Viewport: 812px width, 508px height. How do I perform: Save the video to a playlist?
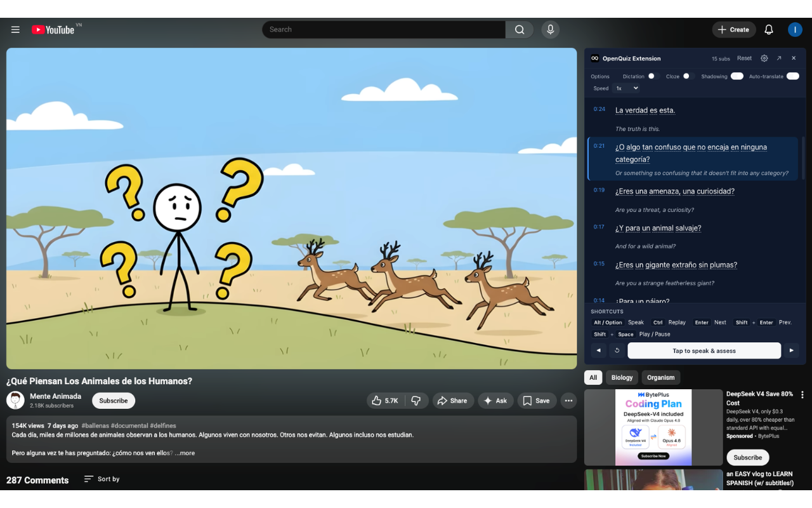pos(537,401)
